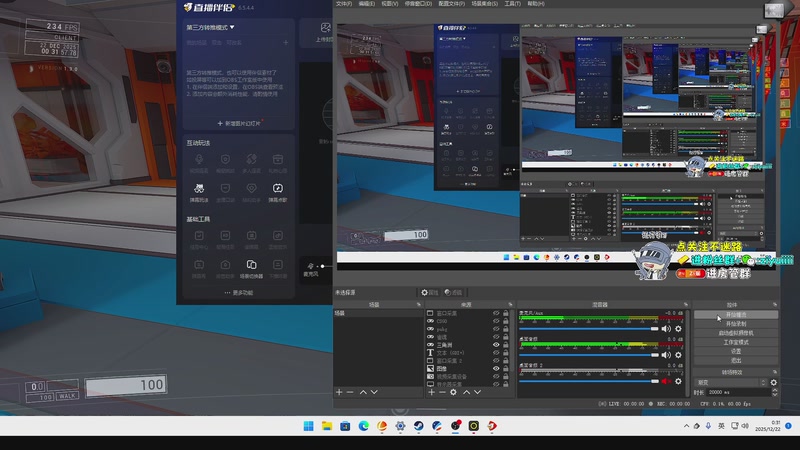Move the scene down in the Scenes panel
This screenshot has width=800, height=450.
tap(374, 392)
